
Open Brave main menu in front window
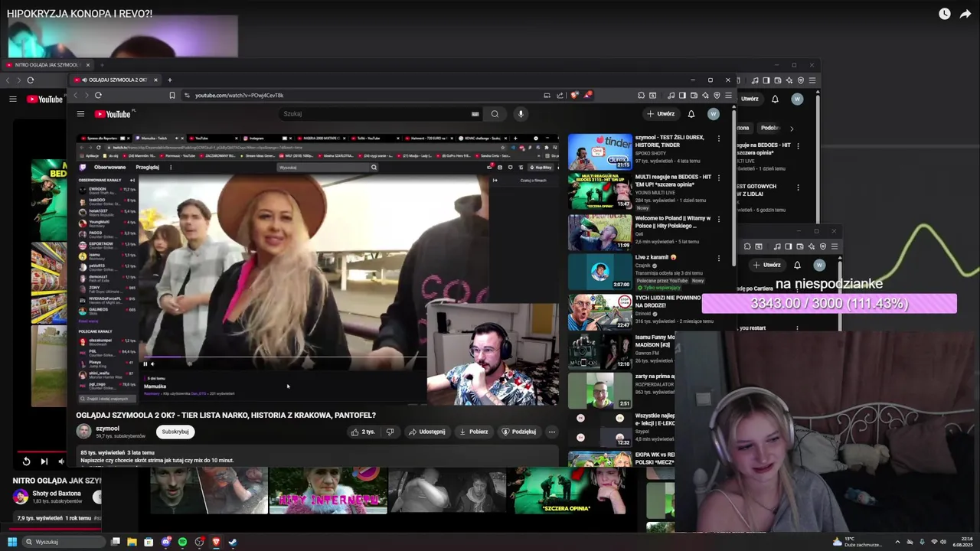click(728, 95)
